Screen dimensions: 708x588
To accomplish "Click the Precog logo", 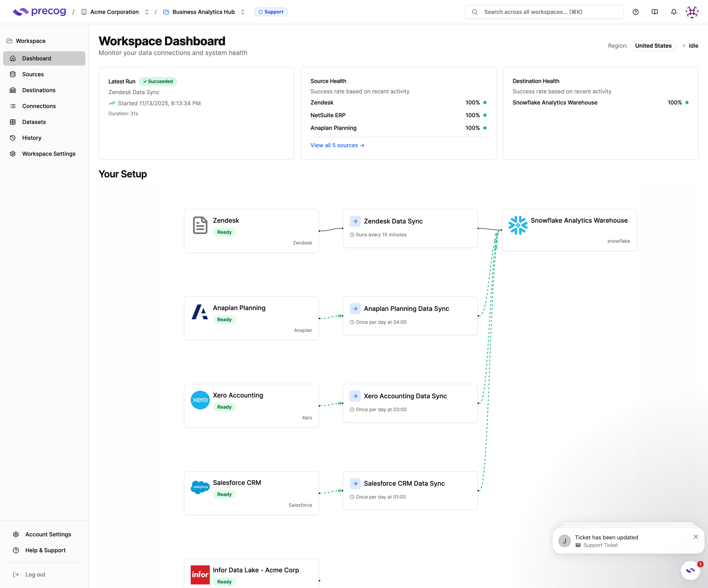I will pos(39,11).
